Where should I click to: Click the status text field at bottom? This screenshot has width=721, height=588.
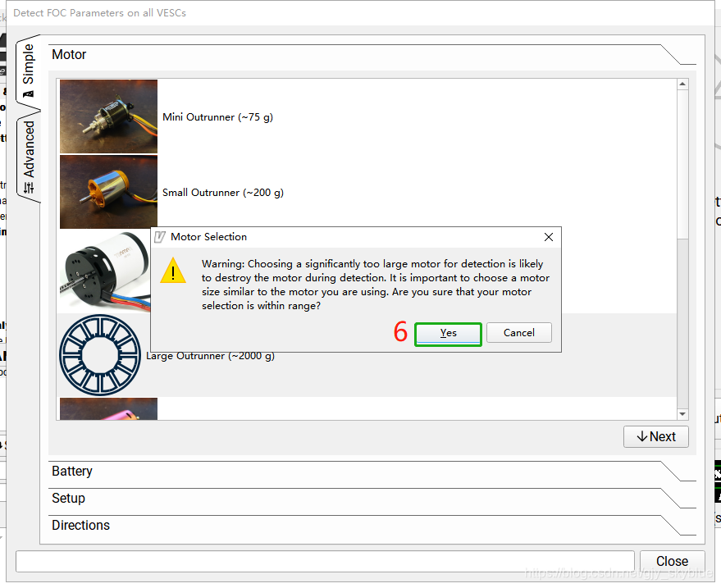(x=325, y=561)
